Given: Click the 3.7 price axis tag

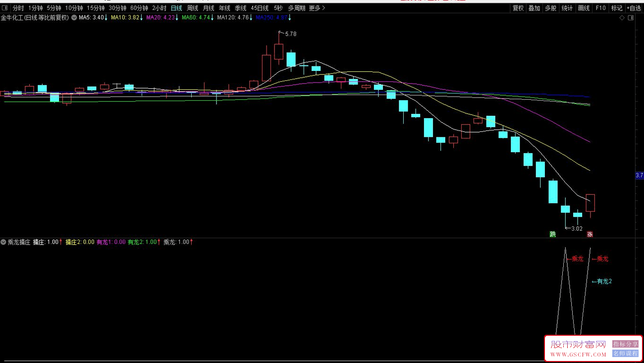Looking at the screenshot, I should pos(639,176).
